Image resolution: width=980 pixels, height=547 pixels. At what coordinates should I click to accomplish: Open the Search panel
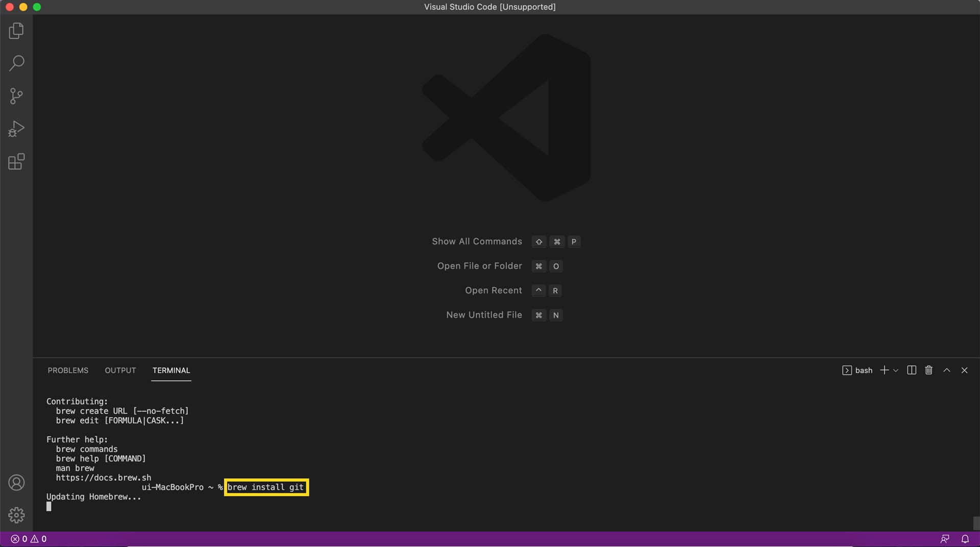coord(16,63)
